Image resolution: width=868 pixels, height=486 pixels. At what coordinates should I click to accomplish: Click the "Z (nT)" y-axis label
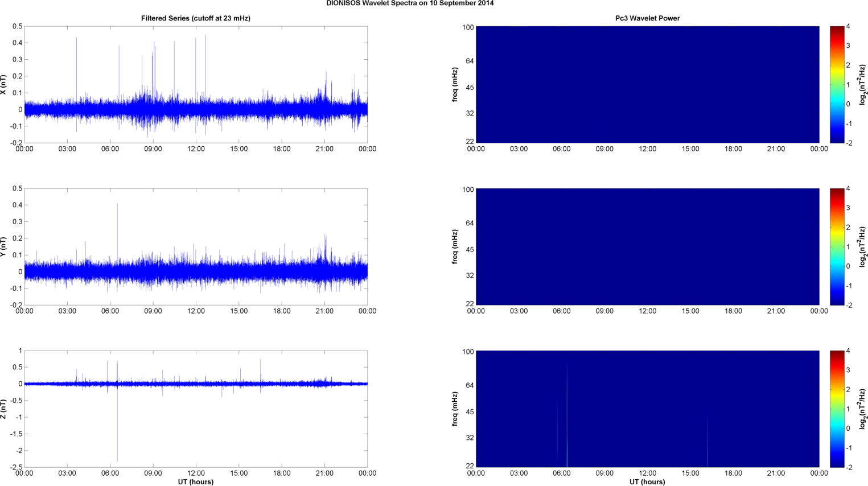(3, 409)
